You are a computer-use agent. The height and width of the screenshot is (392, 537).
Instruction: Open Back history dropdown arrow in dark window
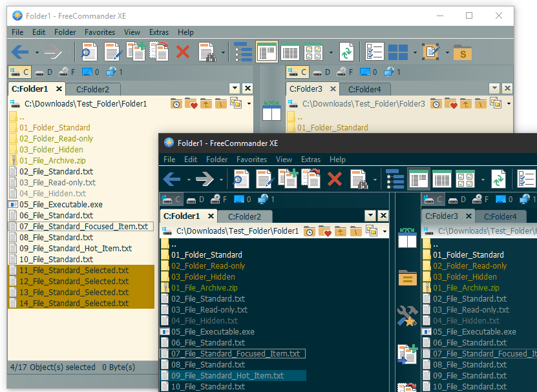[189, 180]
